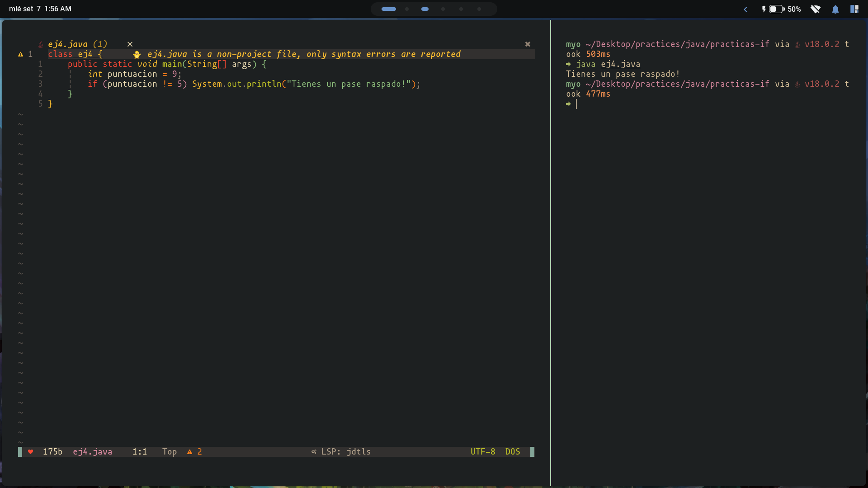Click the Java icon on the ej4.java tab
868x488 pixels.
click(40, 44)
